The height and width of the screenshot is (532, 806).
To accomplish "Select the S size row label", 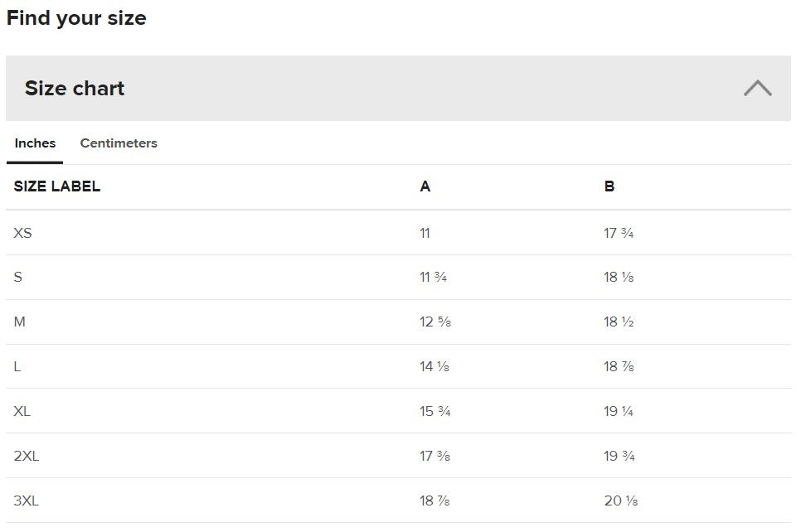I will [18, 278].
